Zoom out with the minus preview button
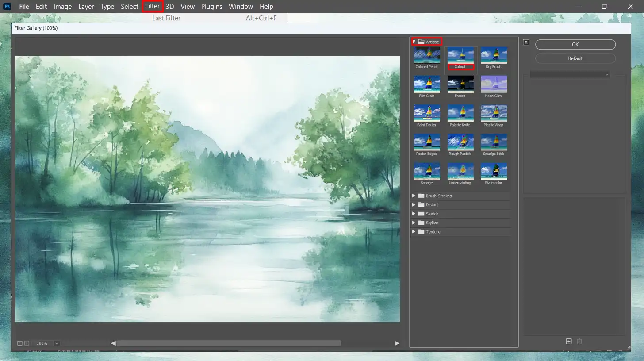644x361 pixels. [x=19, y=343]
